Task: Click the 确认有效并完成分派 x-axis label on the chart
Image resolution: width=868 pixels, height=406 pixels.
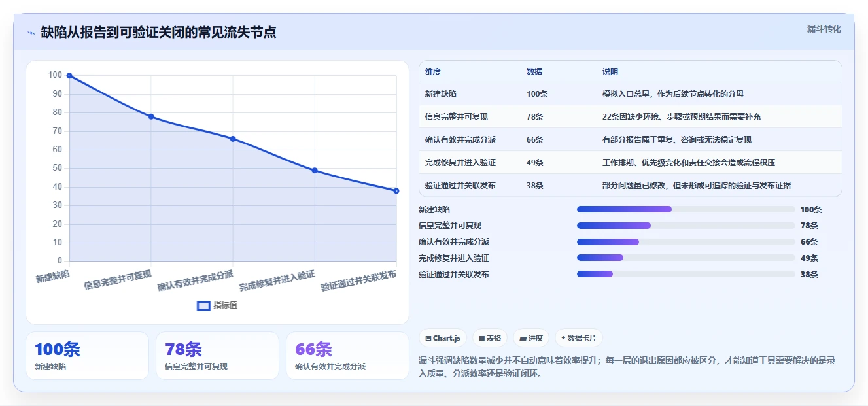Action: pos(196,280)
